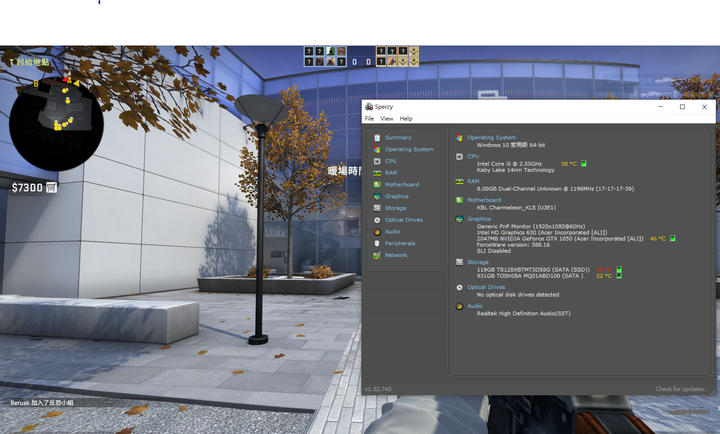This screenshot has height=434, width=720.
Task: Click the Windows icon beside Operating System heading
Action: [459, 138]
